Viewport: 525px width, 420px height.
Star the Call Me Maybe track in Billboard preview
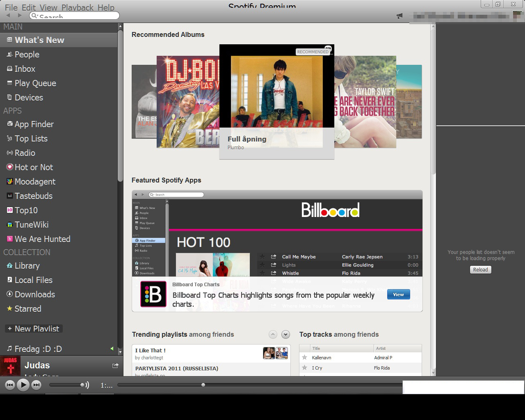coord(262,257)
